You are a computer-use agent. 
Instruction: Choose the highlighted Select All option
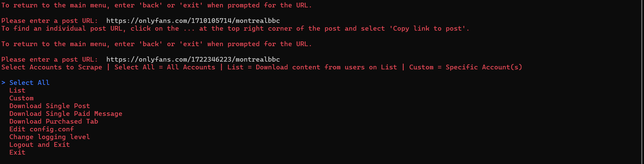[x=29, y=83]
